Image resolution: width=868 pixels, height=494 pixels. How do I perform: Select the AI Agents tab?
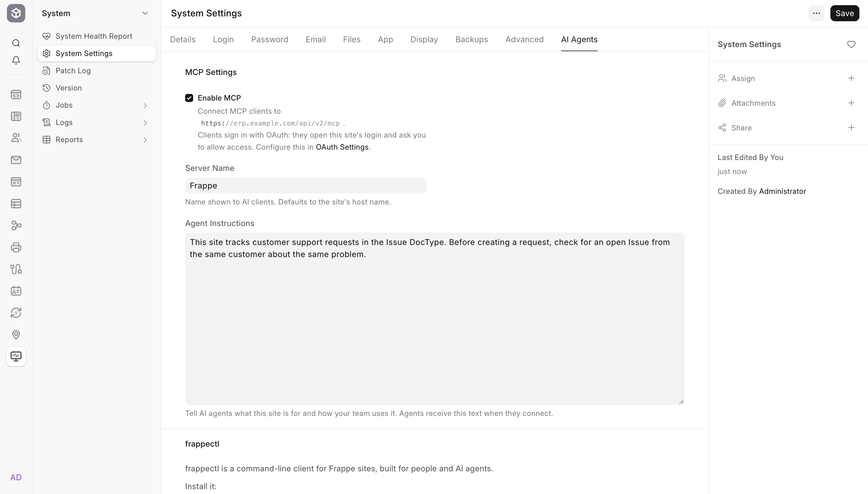pyautogui.click(x=579, y=39)
